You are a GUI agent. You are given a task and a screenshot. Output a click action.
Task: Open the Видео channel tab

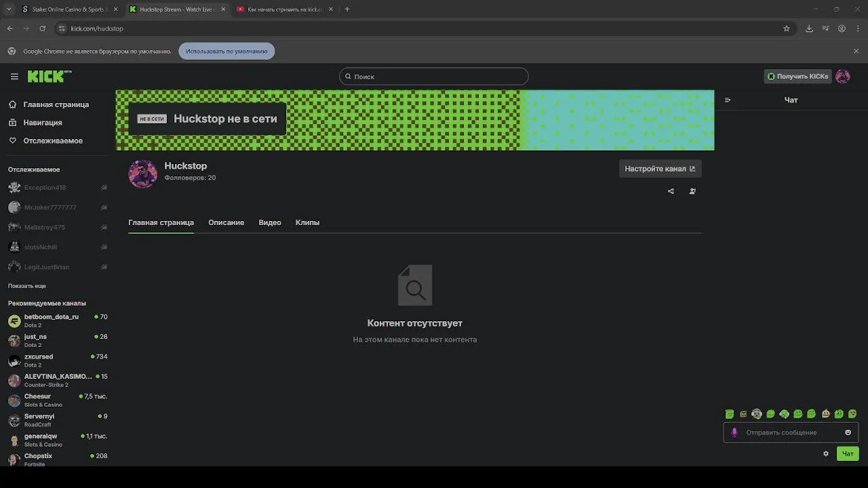[x=270, y=222]
